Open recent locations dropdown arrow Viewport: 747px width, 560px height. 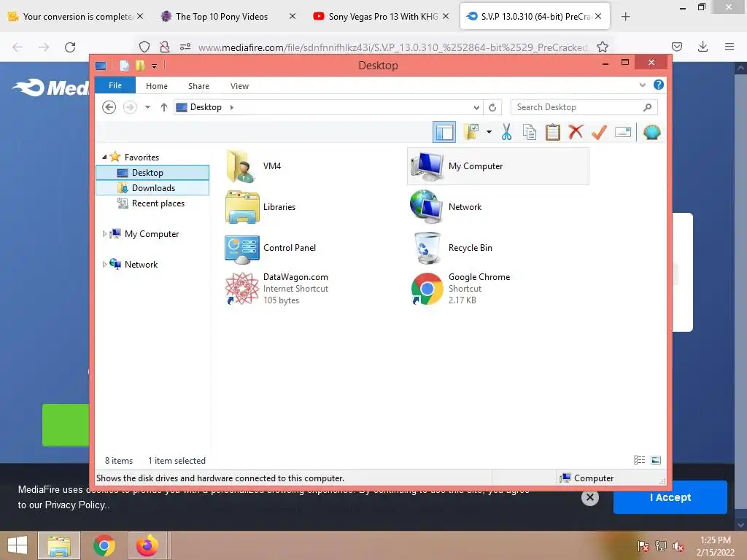tap(147, 107)
